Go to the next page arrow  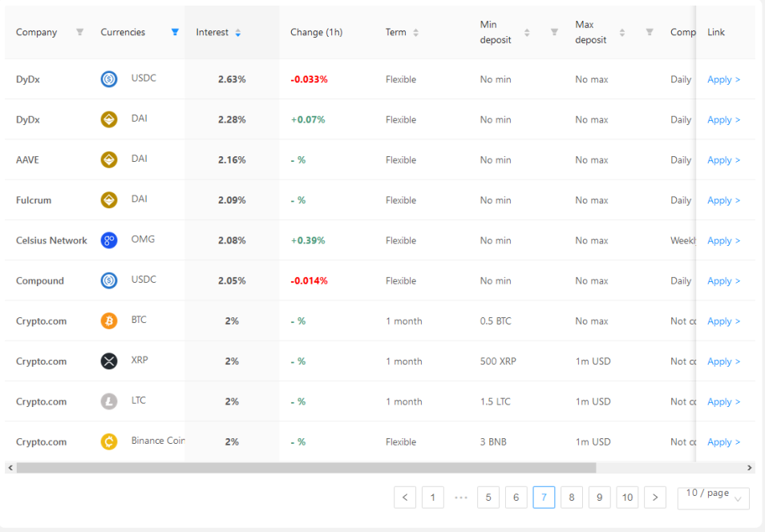click(654, 498)
